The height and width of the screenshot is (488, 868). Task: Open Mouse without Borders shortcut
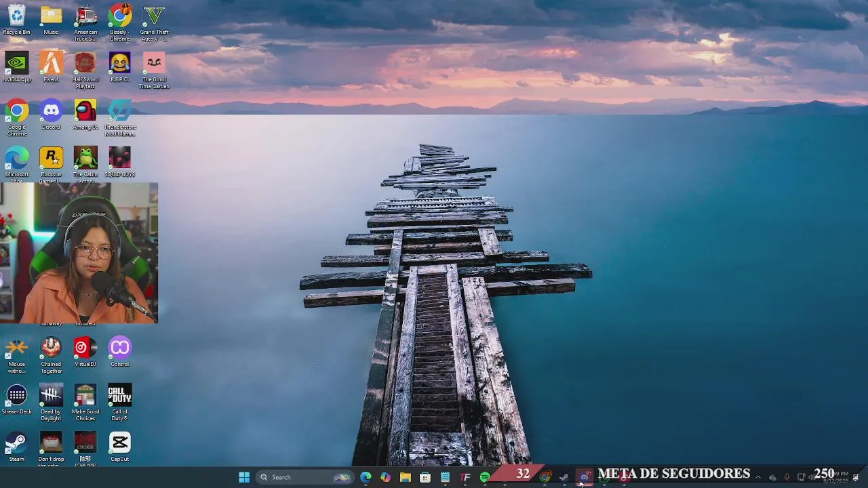[16, 356]
